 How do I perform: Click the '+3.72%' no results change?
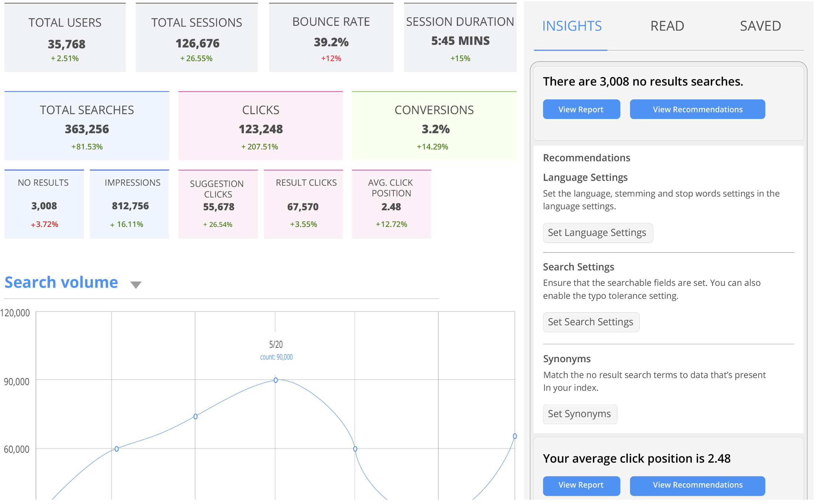(45, 224)
